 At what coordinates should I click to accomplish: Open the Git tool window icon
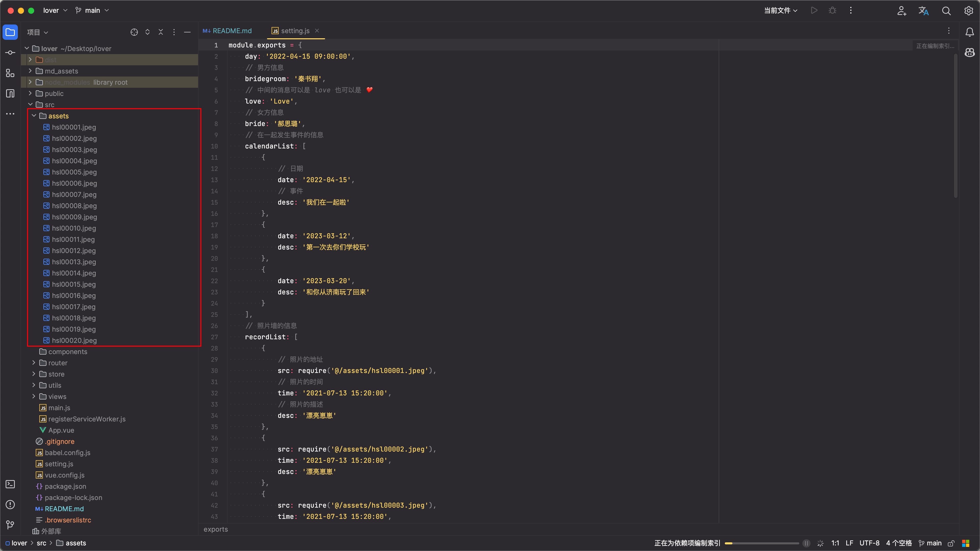click(x=10, y=525)
